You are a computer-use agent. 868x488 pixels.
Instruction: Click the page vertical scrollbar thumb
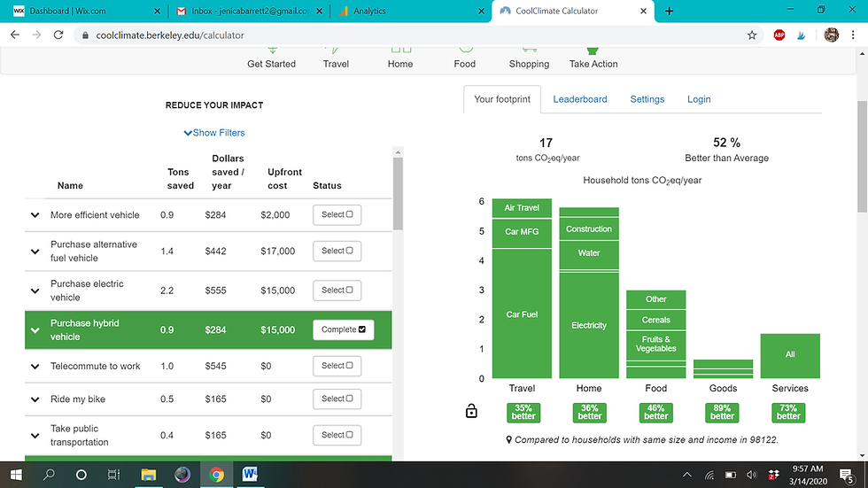862,157
